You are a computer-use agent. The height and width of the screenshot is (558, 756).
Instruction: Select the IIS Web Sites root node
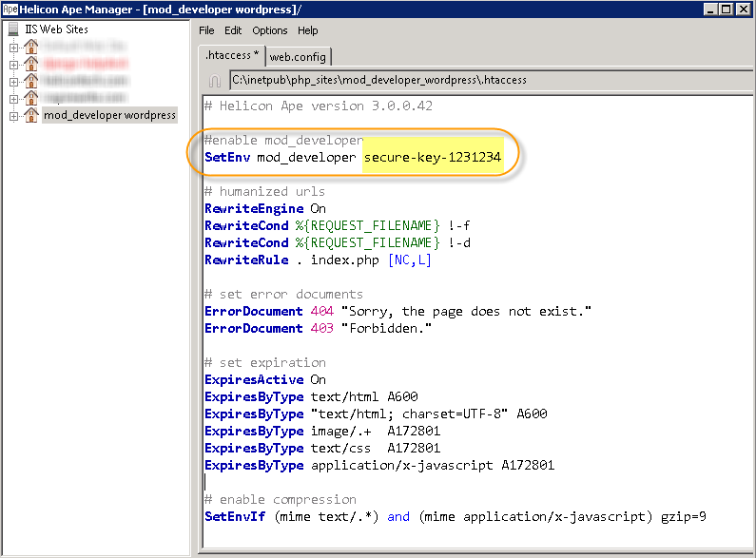(56, 29)
